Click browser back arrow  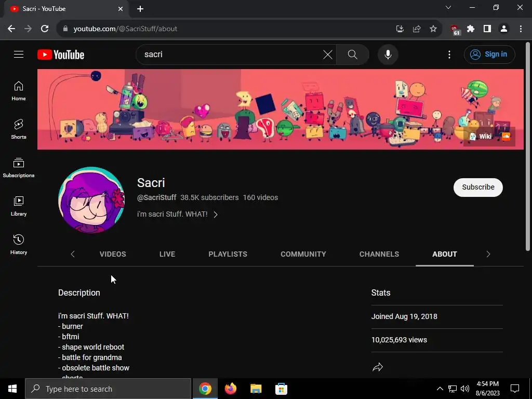click(x=11, y=29)
